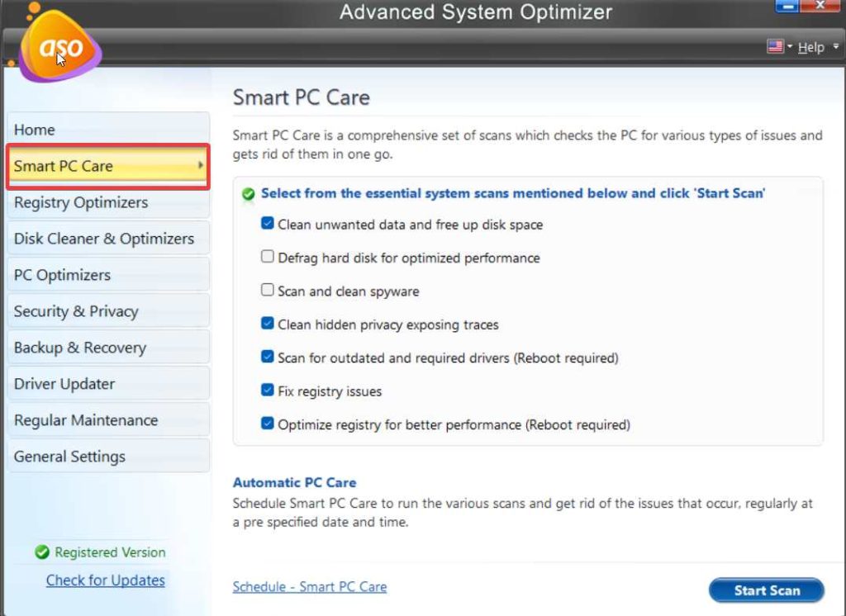Click green tick icon next to scan heading
846x616 pixels.
[x=248, y=194]
